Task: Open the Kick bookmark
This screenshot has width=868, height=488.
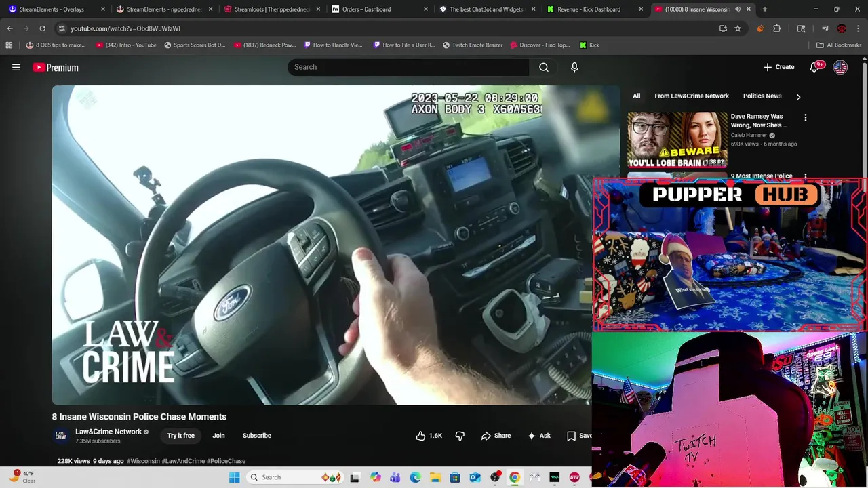Action: 589,45
